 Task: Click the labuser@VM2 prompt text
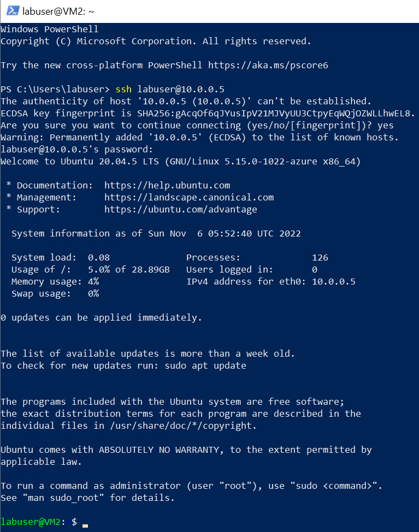30,522
